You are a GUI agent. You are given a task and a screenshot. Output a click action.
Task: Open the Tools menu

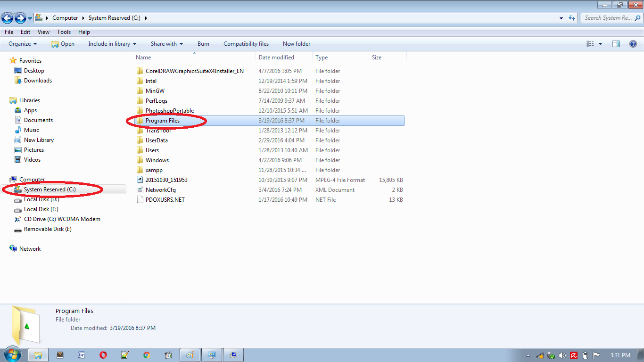(64, 32)
